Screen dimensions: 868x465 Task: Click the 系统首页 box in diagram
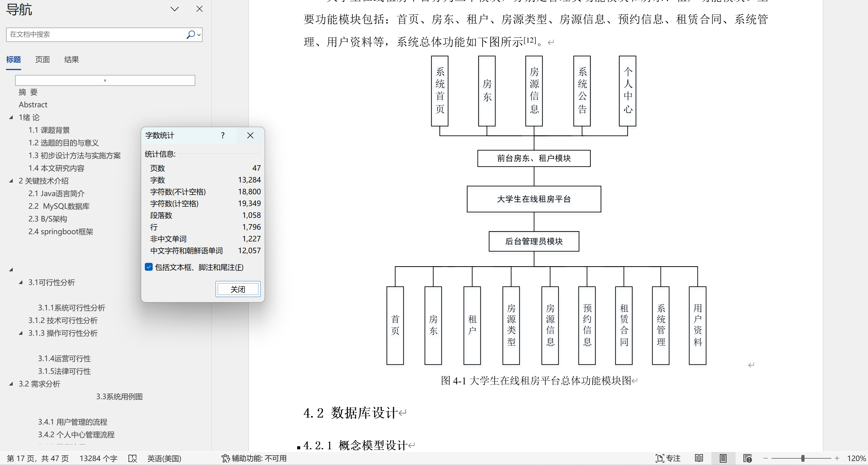pyautogui.click(x=440, y=91)
